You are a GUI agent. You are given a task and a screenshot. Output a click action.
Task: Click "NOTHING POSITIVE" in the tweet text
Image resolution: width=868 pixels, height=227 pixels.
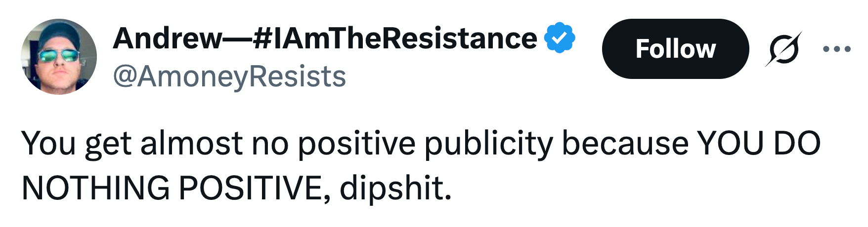[172, 189]
